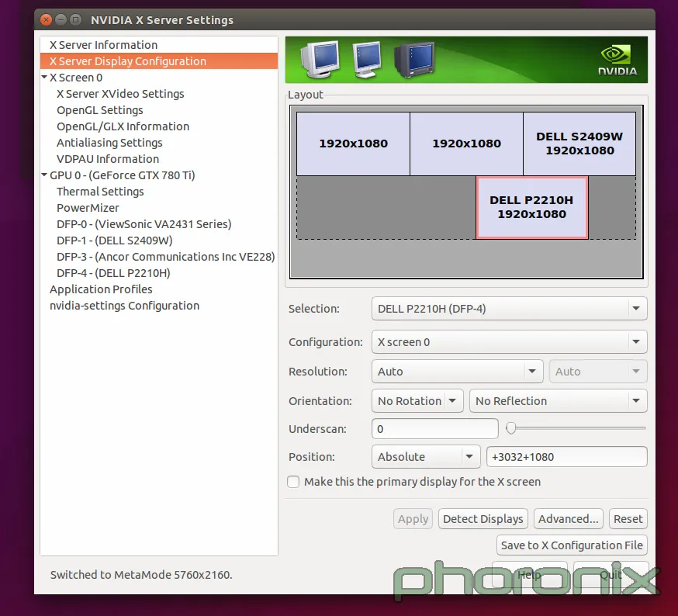View VDPAU Information
678x616 pixels.
click(x=108, y=159)
